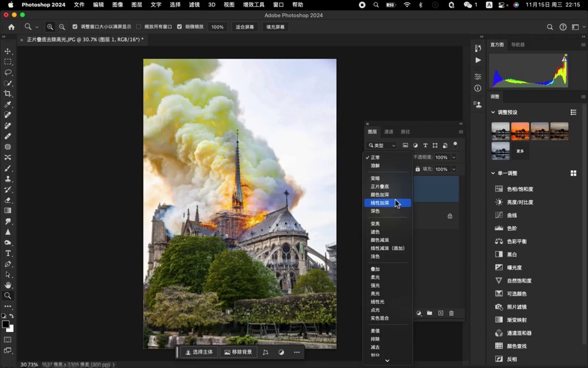Enable 缩放所有窗口 checkbox
The width and height of the screenshot is (588, 368).
[139, 27]
